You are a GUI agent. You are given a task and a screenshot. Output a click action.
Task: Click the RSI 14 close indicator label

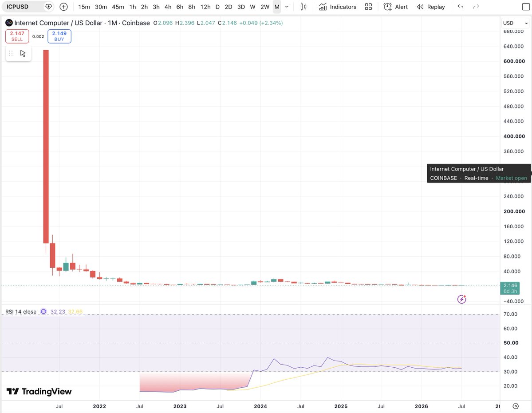coord(21,311)
